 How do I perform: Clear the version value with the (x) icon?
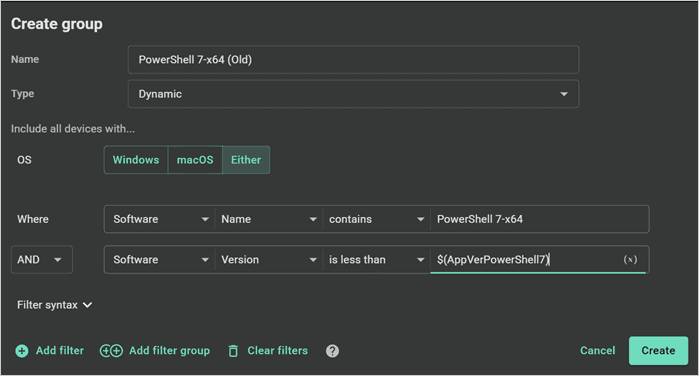[630, 260]
